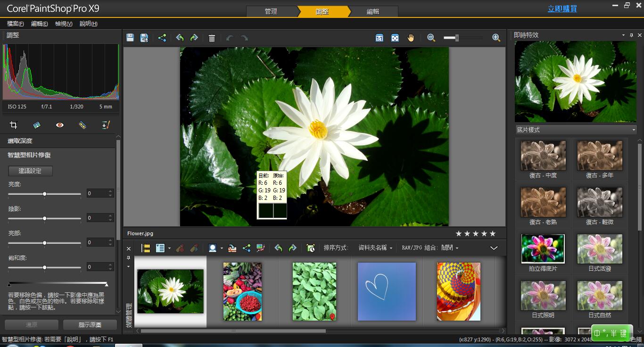Image resolution: width=644 pixels, height=347 pixels.
Task: Select the green leaves thumbnail
Action: [314, 291]
